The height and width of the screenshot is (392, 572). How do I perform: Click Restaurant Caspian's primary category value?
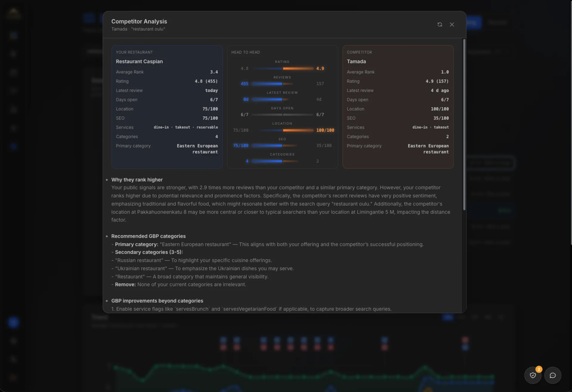point(197,149)
